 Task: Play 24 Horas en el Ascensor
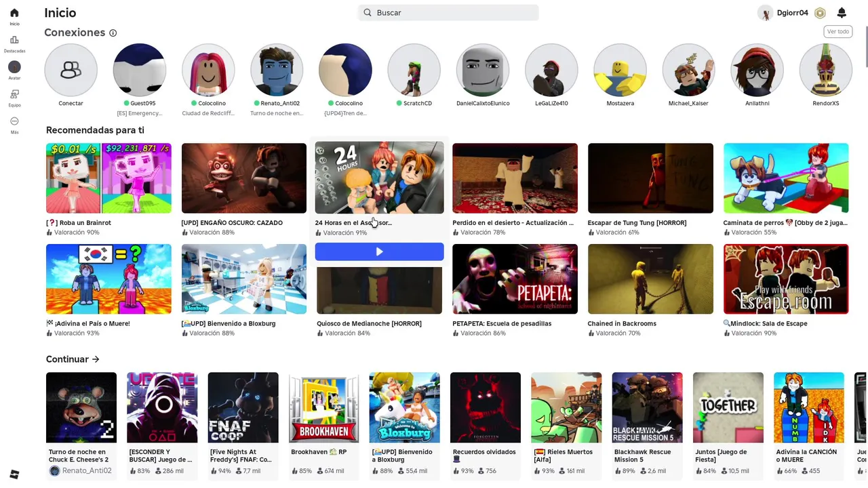click(379, 251)
